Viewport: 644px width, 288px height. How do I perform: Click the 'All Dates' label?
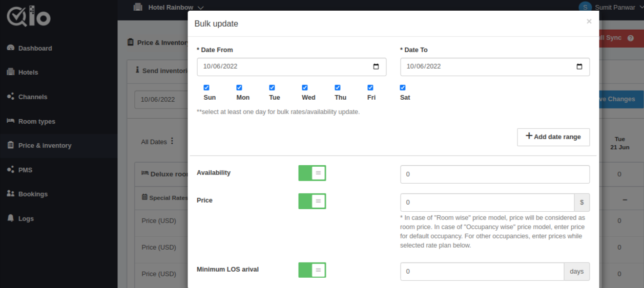pos(154,142)
